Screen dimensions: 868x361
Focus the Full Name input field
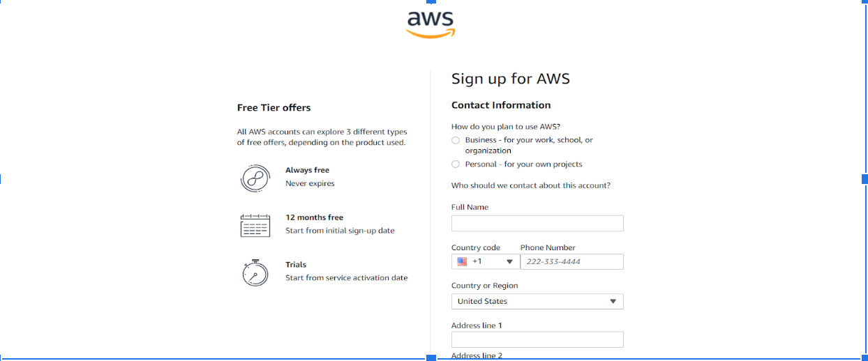[537, 224]
